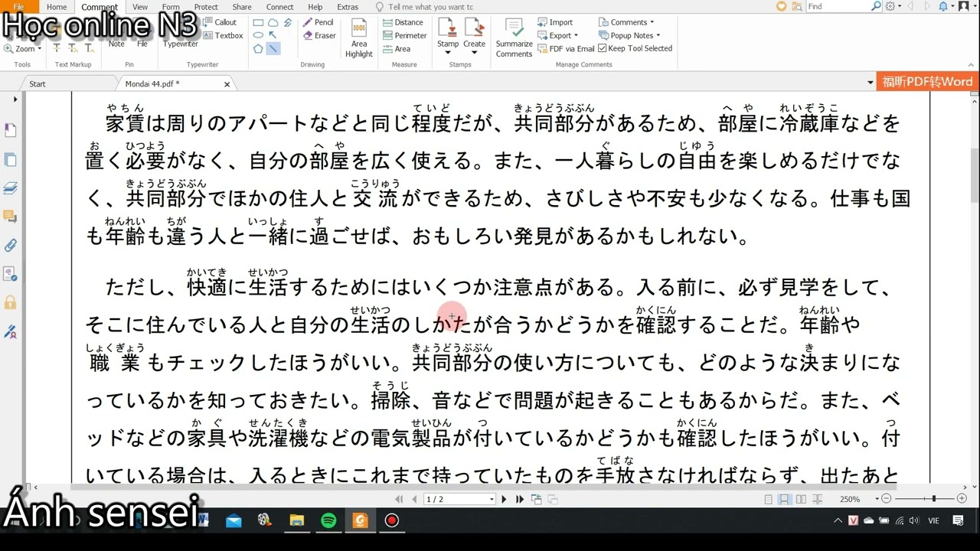Select the Polygon drawing tool
Image resolution: width=980 pixels, height=551 pixels.
click(258, 48)
